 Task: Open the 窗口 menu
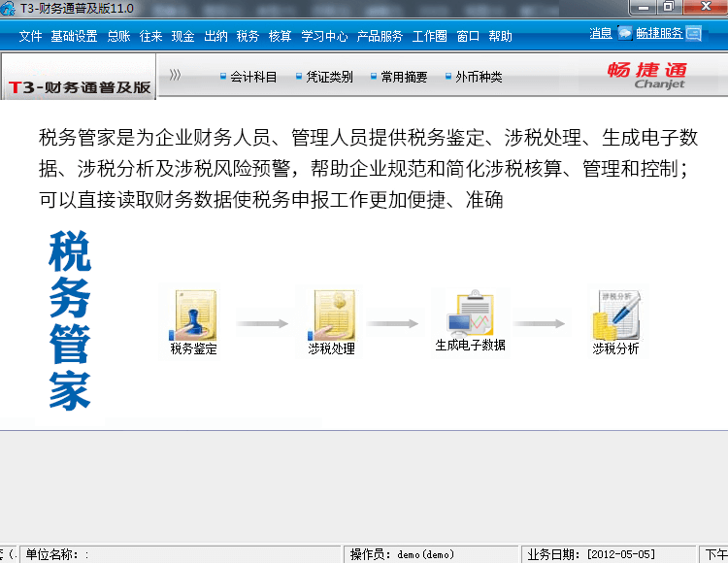(x=468, y=36)
